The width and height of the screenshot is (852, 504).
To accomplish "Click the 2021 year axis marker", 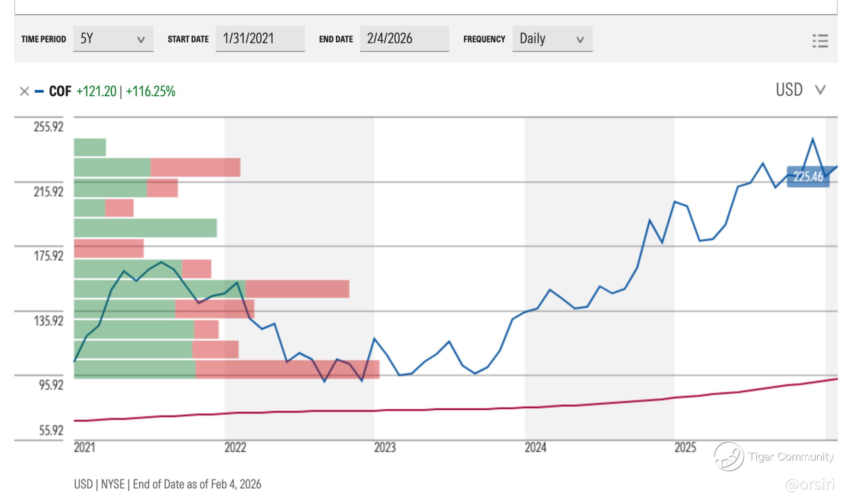I will [85, 447].
